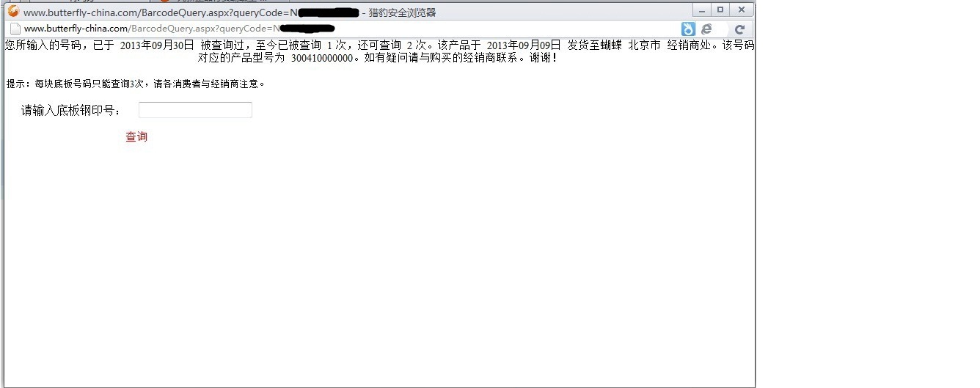Maximize the popup browser window
Image resolution: width=980 pixels, height=388 pixels.
click(720, 10)
